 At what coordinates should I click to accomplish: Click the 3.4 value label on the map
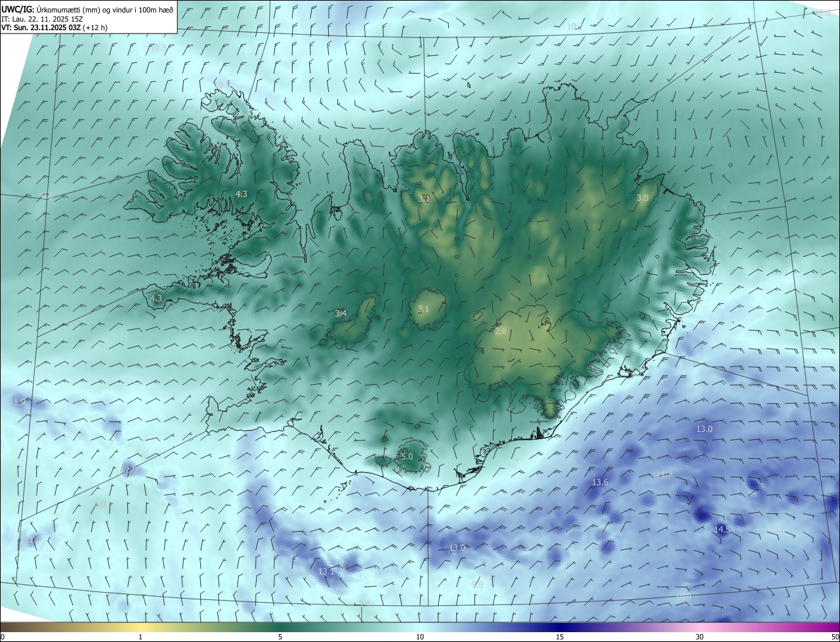pos(341,314)
